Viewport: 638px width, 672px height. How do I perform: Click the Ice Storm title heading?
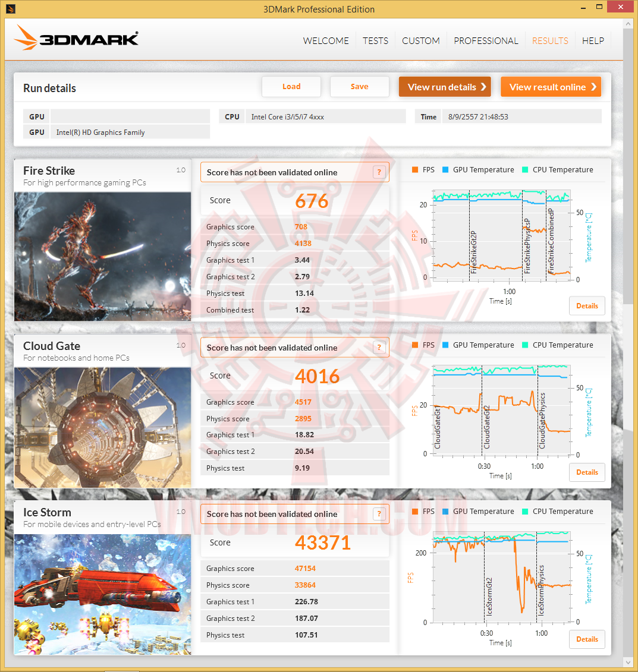pyautogui.click(x=47, y=512)
